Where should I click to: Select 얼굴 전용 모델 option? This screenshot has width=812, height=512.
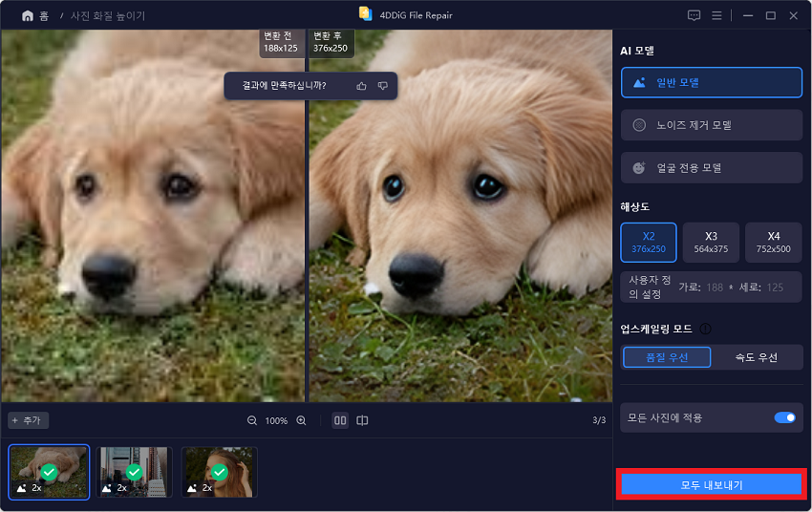coord(712,168)
